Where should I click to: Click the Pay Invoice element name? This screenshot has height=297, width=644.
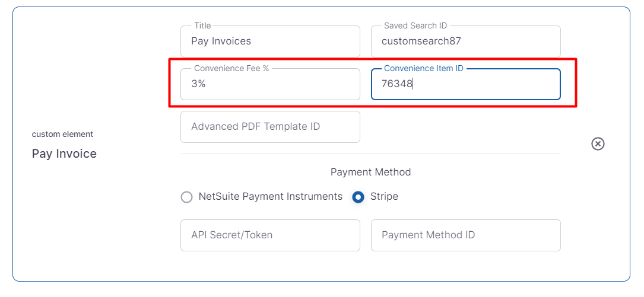(x=64, y=154)
